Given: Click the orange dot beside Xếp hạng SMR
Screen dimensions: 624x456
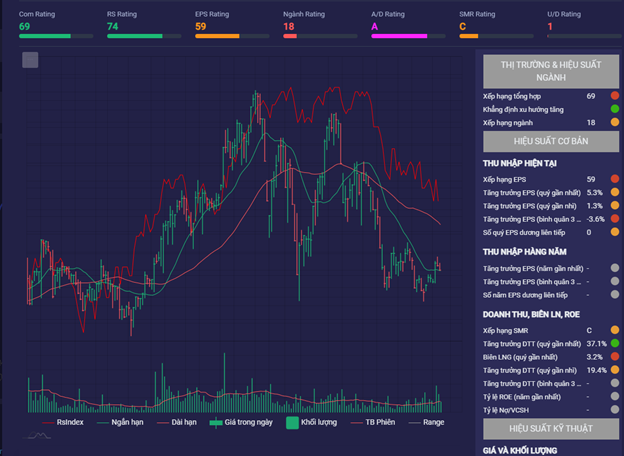Looking at the screenshot, I should [615, 330].
